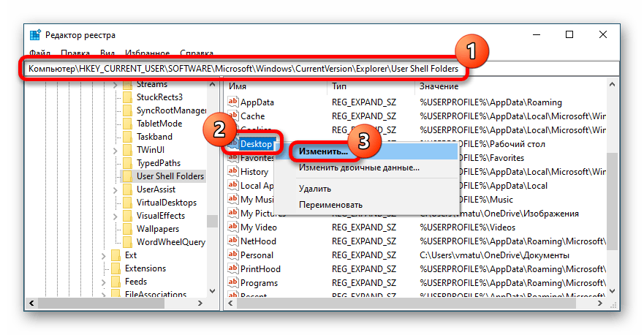Click the Taskband key folder icon
This screenshot has height=335, width=644.
coord(127,137)
